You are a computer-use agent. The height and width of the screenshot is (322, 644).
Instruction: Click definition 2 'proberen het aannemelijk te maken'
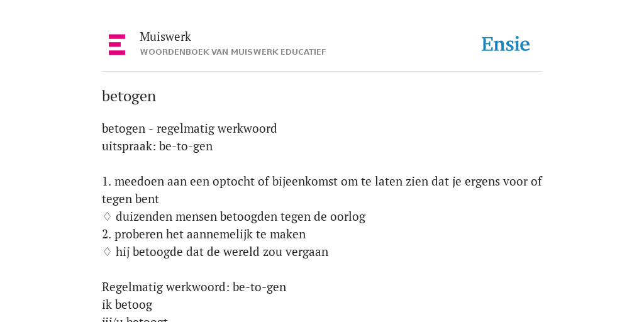click(204, 234)
